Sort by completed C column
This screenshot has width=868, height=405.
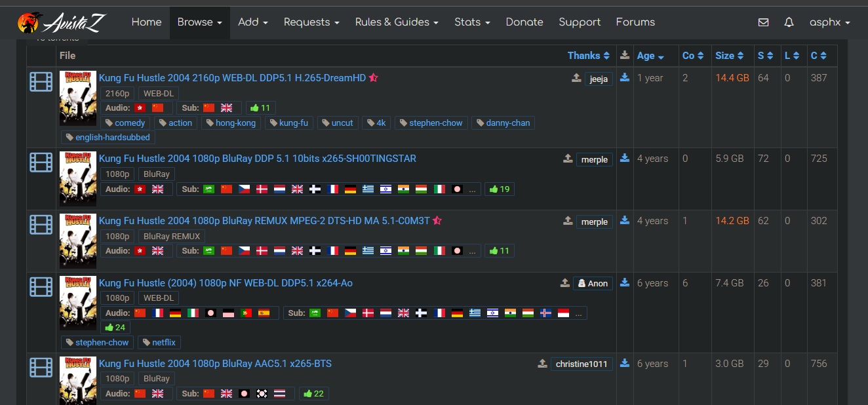tap(819, 56)
